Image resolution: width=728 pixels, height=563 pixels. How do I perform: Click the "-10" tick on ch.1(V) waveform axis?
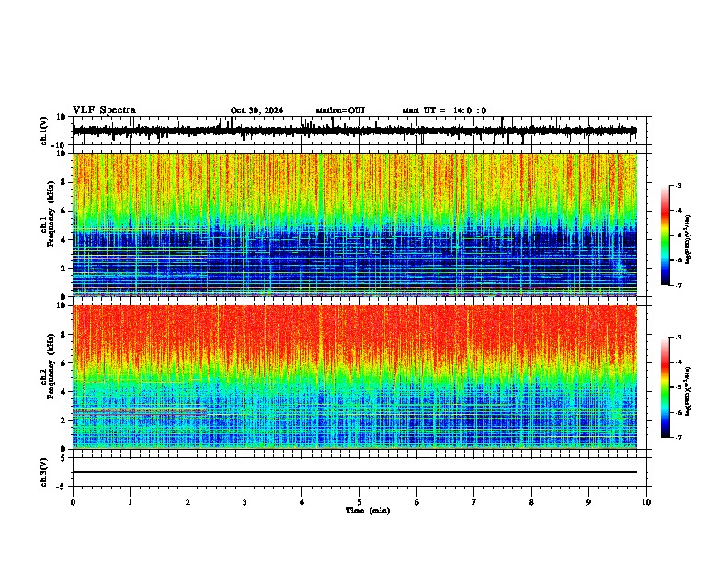pos(60,145)
